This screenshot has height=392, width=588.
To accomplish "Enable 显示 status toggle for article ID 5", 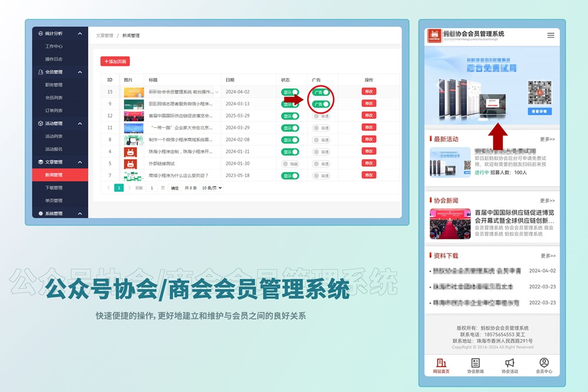I will tap(290, 164).
